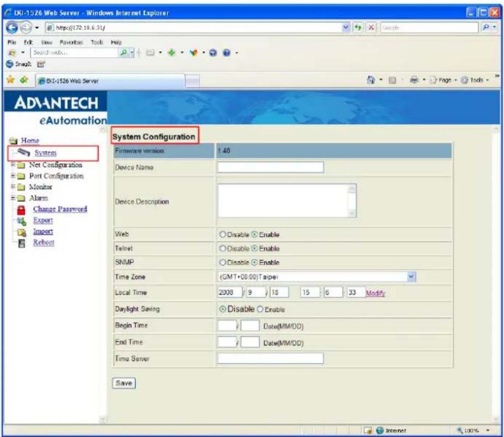The width and height of the screenshot is (504, 437).
Task: Open the View menu
Action: coord(46,42)
